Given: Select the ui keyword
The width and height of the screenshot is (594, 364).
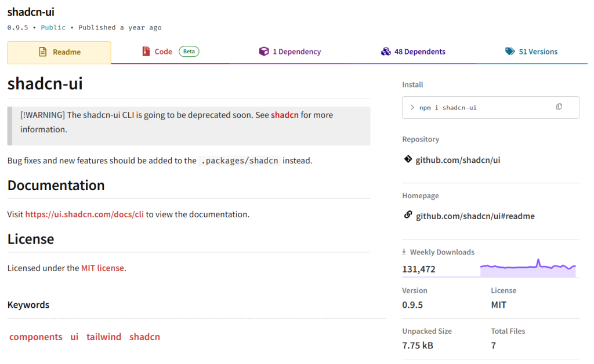Looking at the screenshot, I should click(74, 337).
